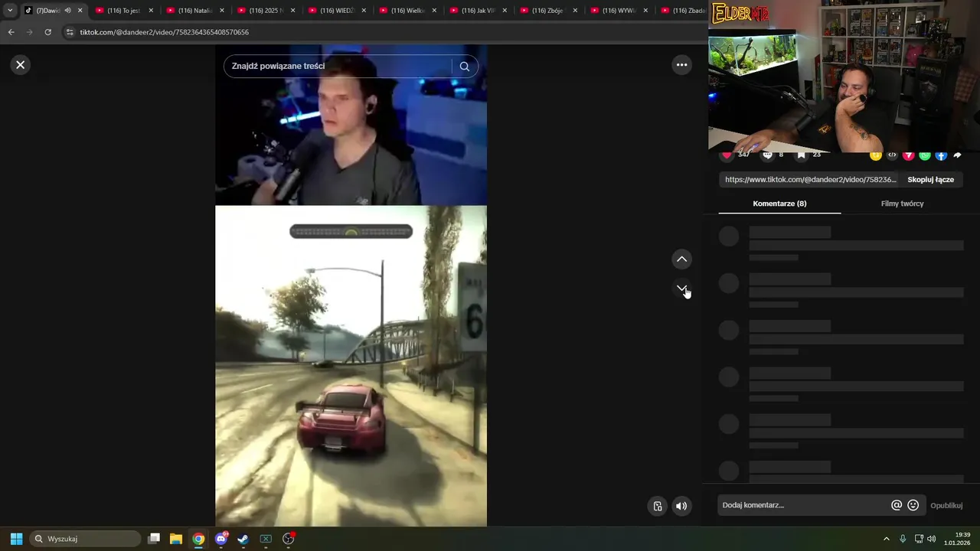Open the Windows Start menu
This screenshot has width=980, height=551.
[16, 539]
